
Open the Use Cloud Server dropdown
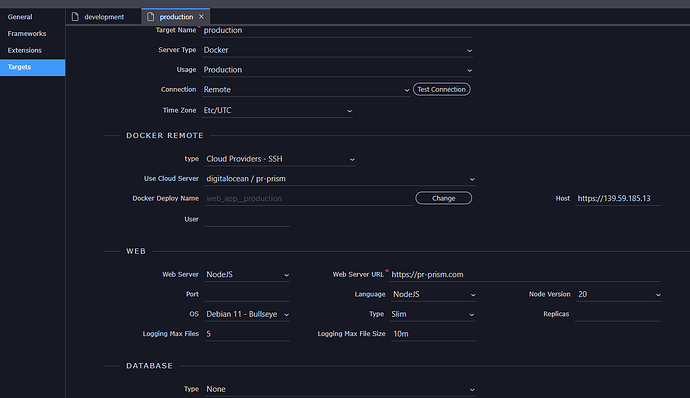click(340, 179)
